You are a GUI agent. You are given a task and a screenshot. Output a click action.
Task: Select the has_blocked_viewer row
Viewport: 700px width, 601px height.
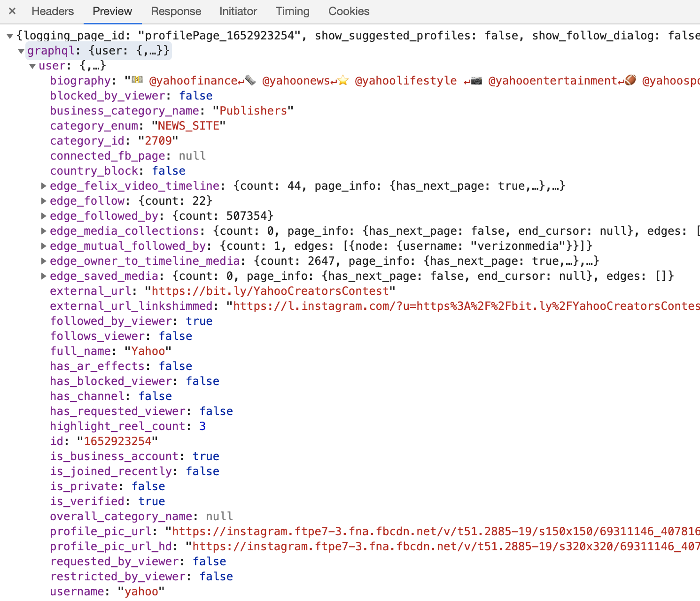(x=135, y=381)
